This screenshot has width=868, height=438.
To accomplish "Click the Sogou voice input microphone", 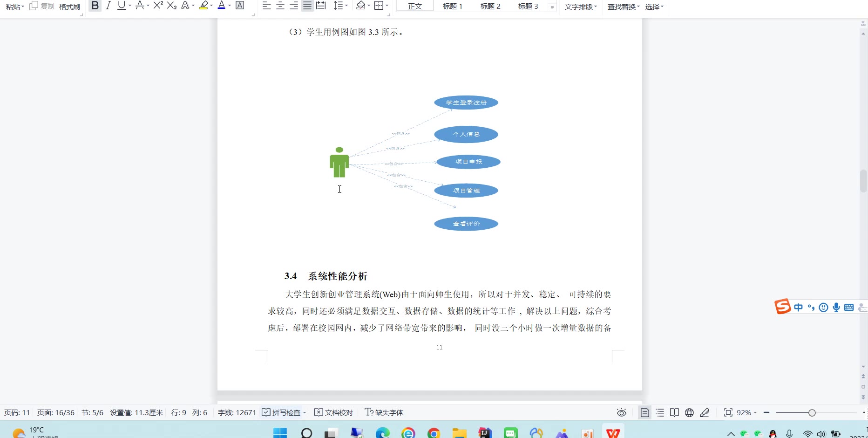I will [x=836, y=307].
